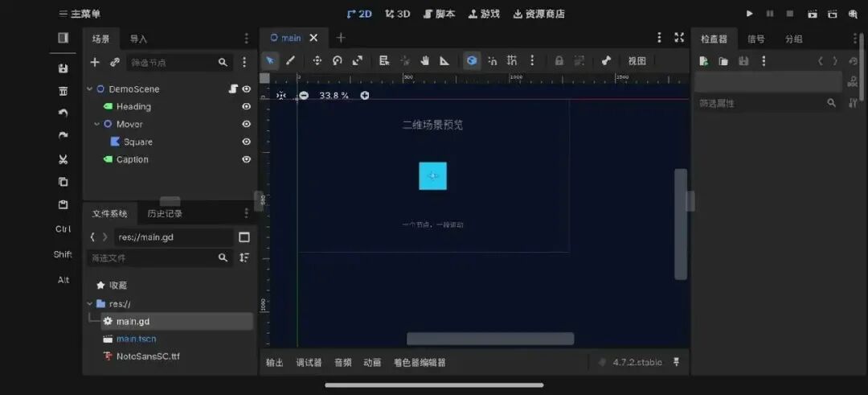
Task: Open the 信号 (Signals) tab
Action: (x=755, y=39)
